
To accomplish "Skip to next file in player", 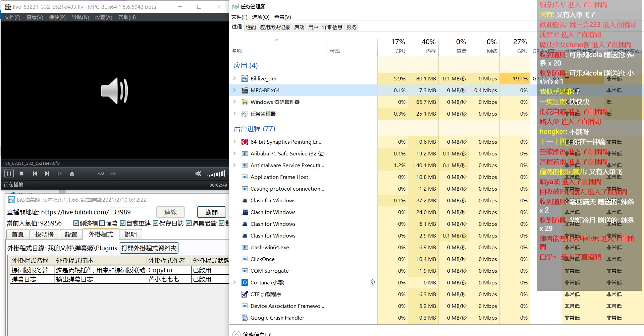I will pos(47,174).
